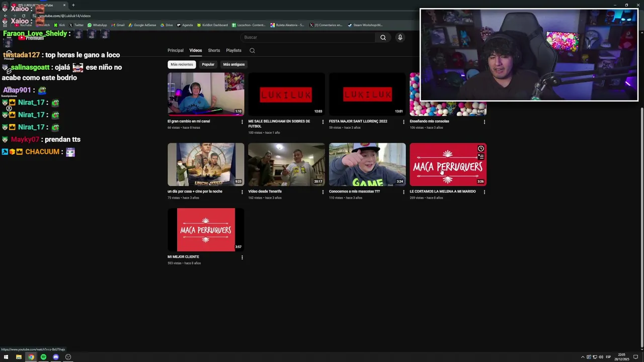Go back with browser back arrow
The height and width of the screenshot is (362, 644).
5,16
